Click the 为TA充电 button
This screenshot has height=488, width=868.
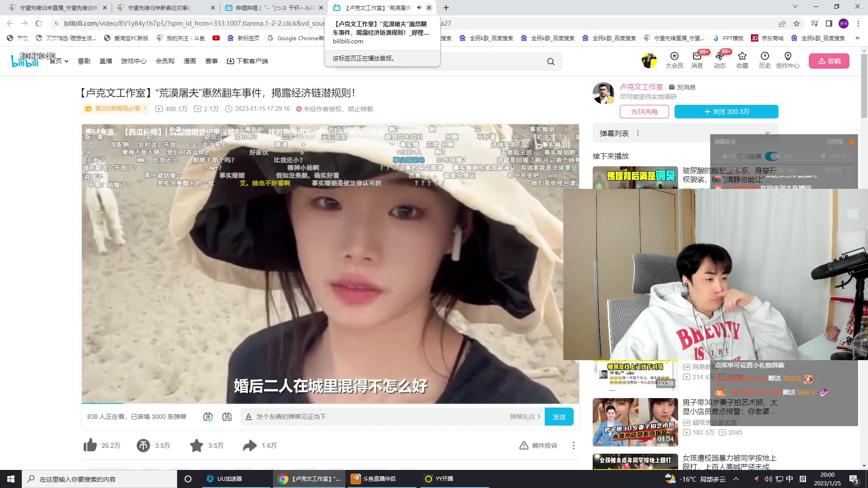tap(644, 112)
